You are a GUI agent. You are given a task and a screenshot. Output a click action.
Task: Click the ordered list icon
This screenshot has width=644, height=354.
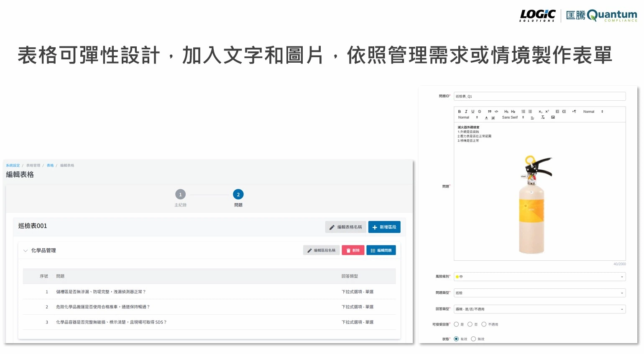[523, 112]
